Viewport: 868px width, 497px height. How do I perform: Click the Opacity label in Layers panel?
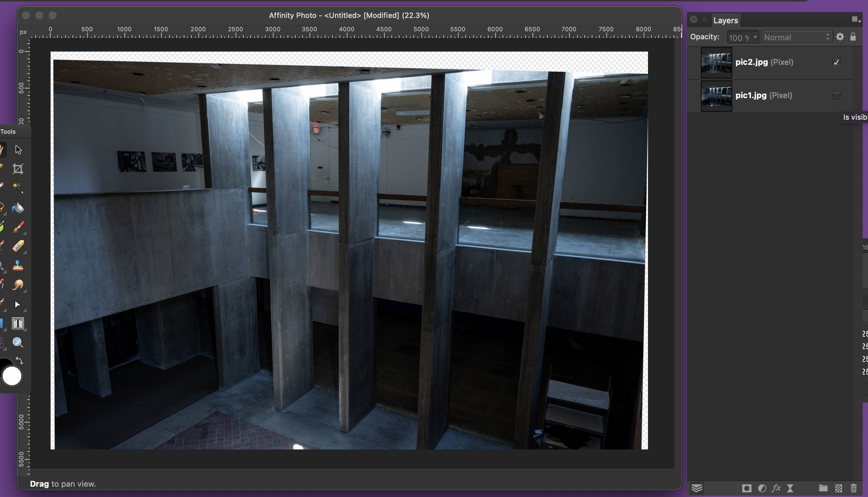(x=705, y=37)
